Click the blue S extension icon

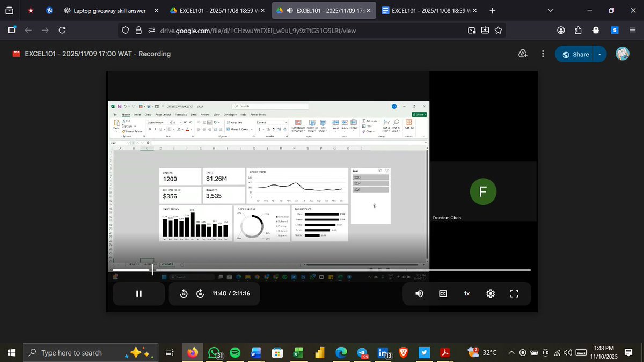[x=615, y=31]
